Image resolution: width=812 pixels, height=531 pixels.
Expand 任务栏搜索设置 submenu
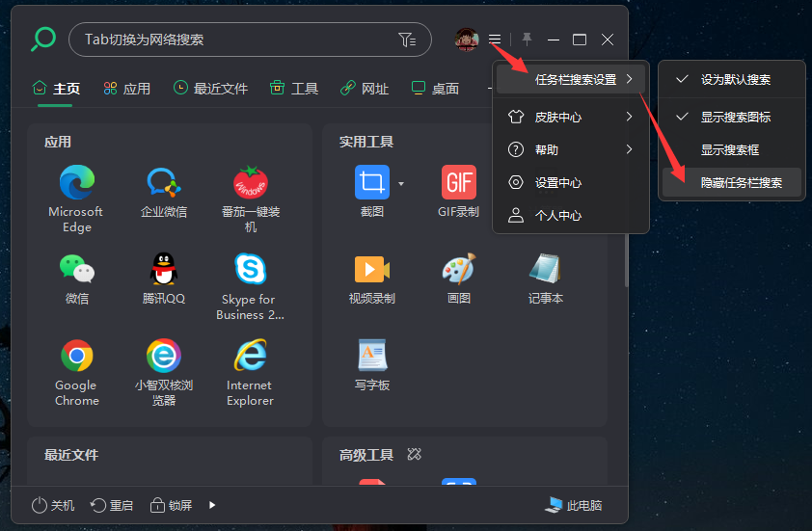[571, 79]
